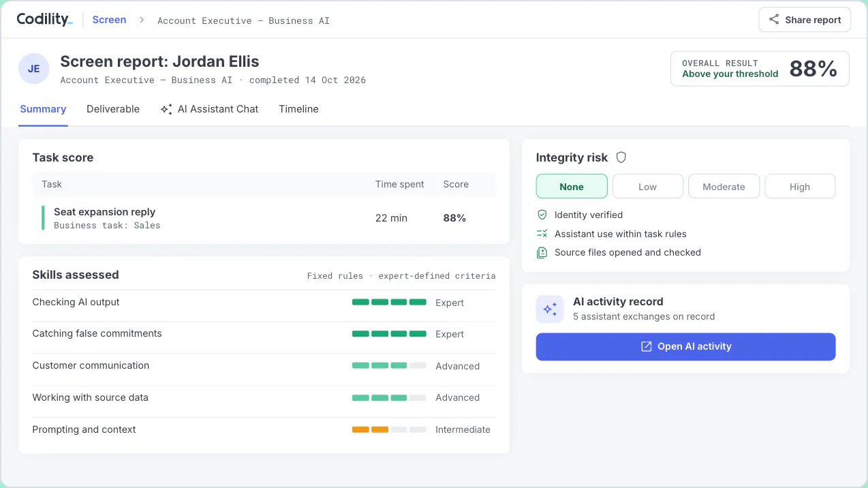Click the Checking AI output skill name
The image size is (868, 488).
[x=76, y=302]
